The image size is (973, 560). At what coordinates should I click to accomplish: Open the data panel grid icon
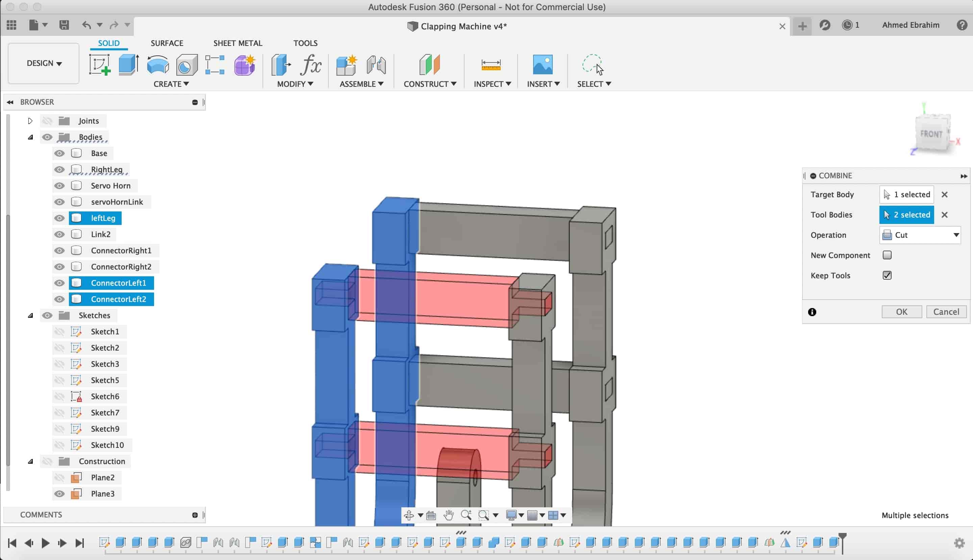[11, 25]
